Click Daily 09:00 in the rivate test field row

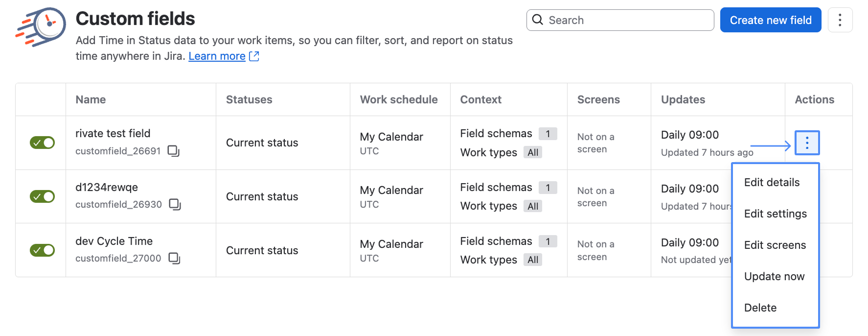690,135
